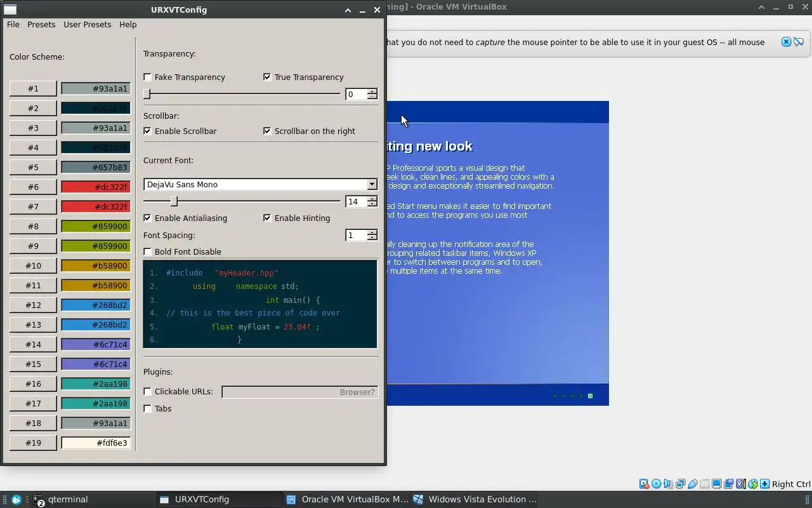Click the #657b83 swatch beside #5

click(x=96, y=167)
